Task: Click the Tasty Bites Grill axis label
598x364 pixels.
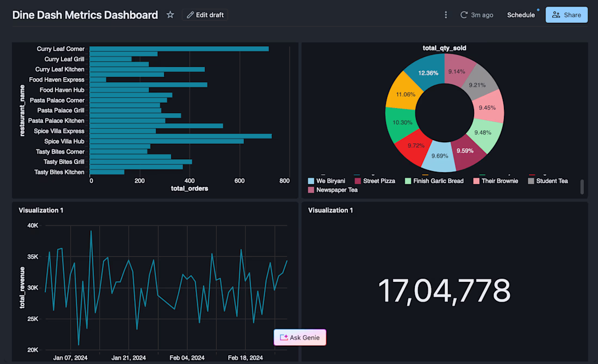Action: 64,162
